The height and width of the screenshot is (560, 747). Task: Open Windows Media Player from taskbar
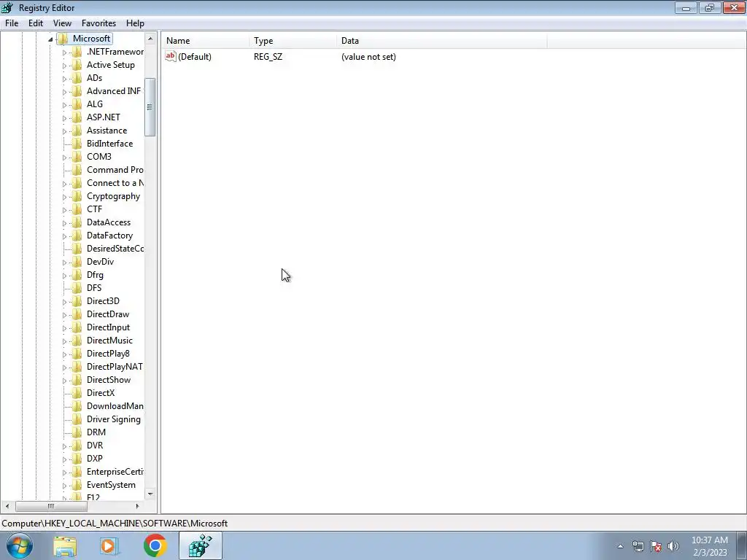click(x=109, y=546)
